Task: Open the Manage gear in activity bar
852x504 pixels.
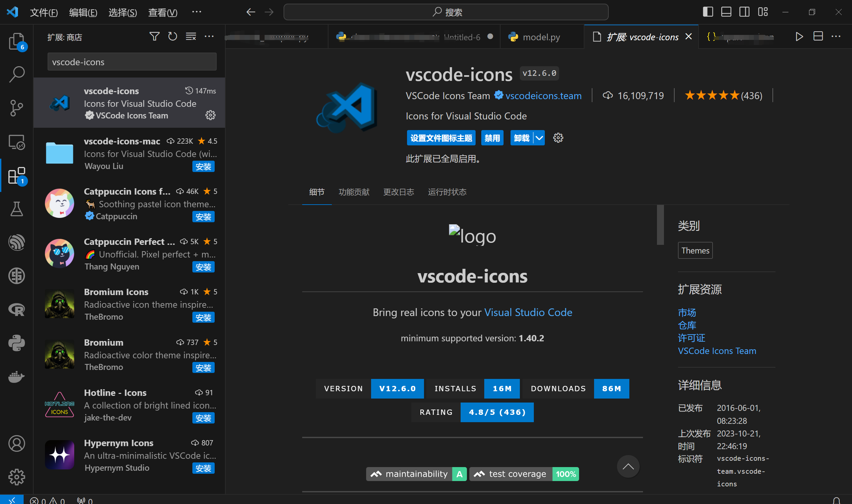Action: point(17,477)
